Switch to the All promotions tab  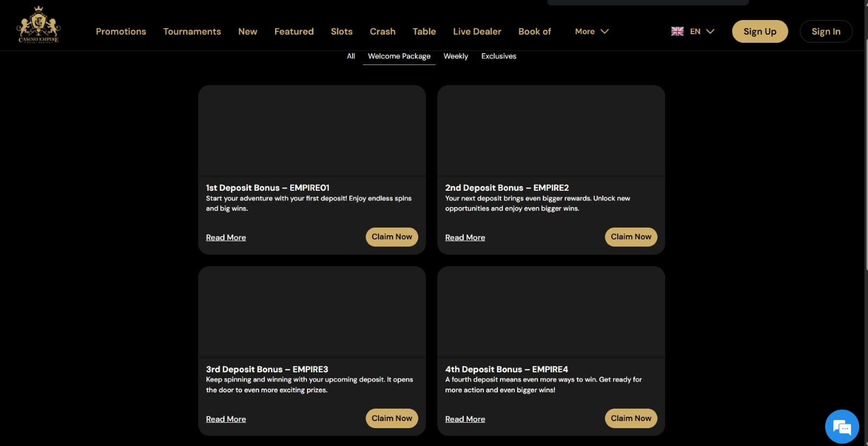click(x=351, y=56)
